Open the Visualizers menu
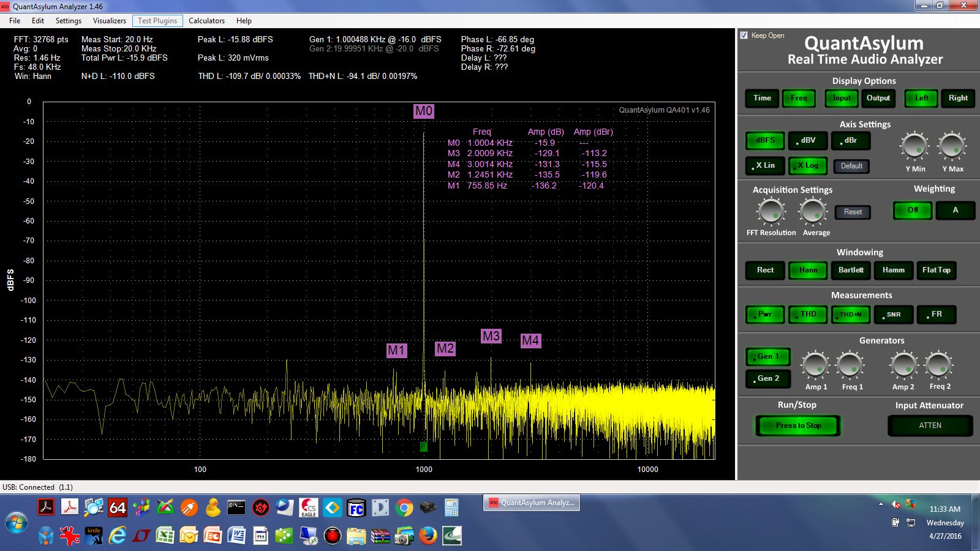Screen dimensions: 980x551 point(110,21)
